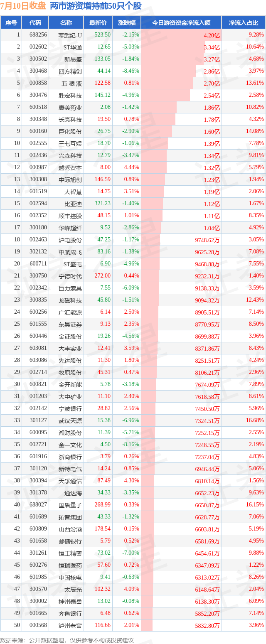
Task: Click the 涨跌幅 column header
Action: (x=126, y=23)
